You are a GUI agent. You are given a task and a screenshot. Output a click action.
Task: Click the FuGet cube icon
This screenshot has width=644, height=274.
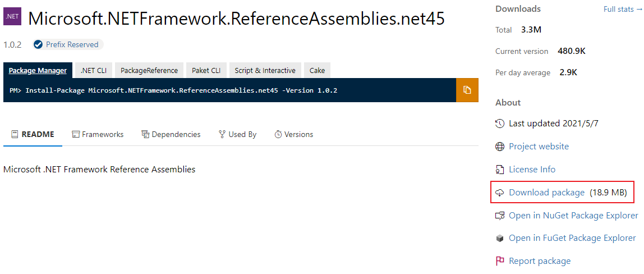coord(500,238)
